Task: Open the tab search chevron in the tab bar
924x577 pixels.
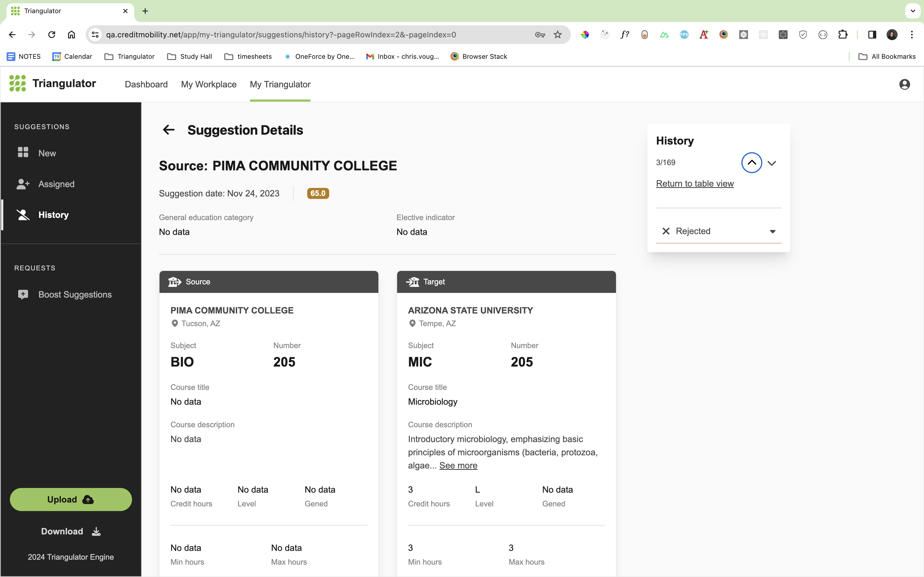Action: [913, 11]
